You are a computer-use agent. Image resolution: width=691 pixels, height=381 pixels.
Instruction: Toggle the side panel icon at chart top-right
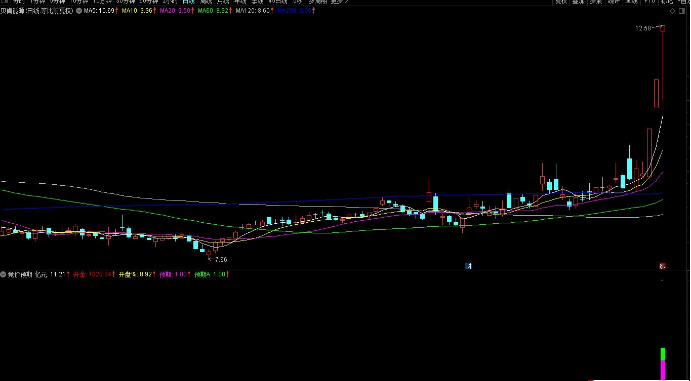(682, 11)
